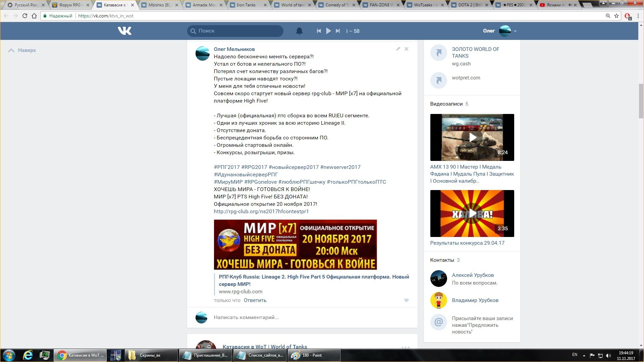Play the AMX 13 90 video thumbnail

tap(472, 137)
